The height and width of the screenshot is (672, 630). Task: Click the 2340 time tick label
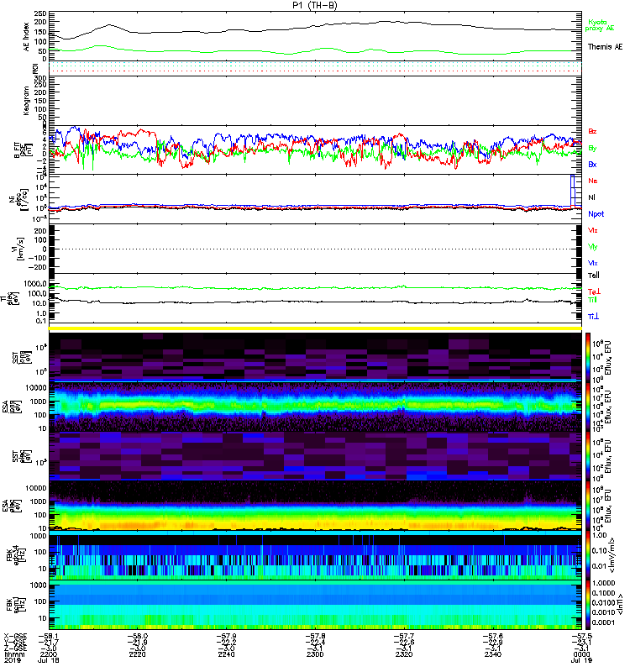[x=493, y=654]
